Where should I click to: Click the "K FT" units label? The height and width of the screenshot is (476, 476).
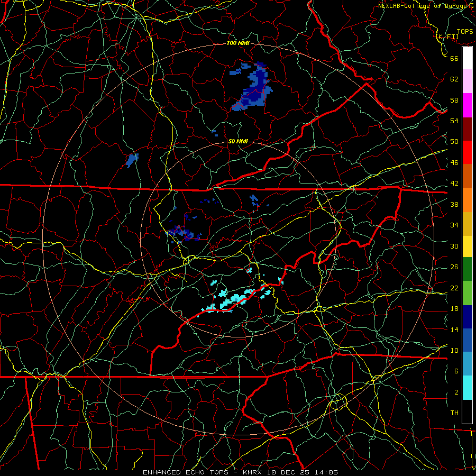[448, 37]
